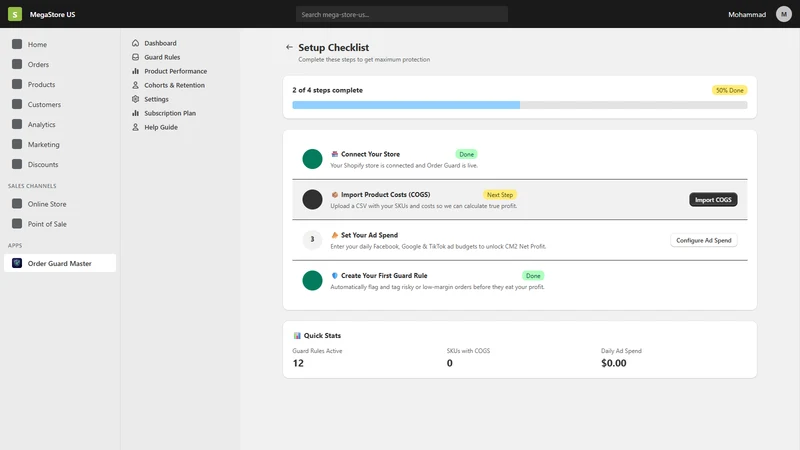Click the SKUs with COGS value 0
The height and width of the screenshot is (450, 800).
pos(449,363)
